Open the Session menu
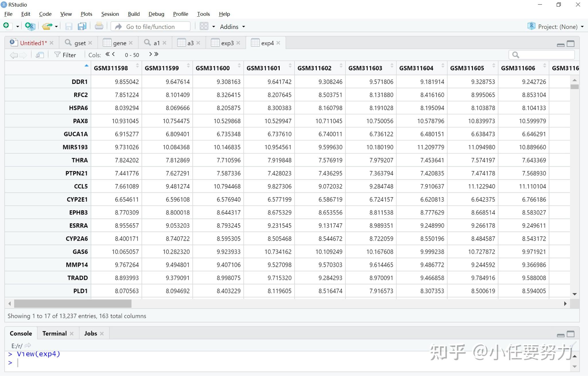The width and height of the screenshot is (588, 376). 110,14
